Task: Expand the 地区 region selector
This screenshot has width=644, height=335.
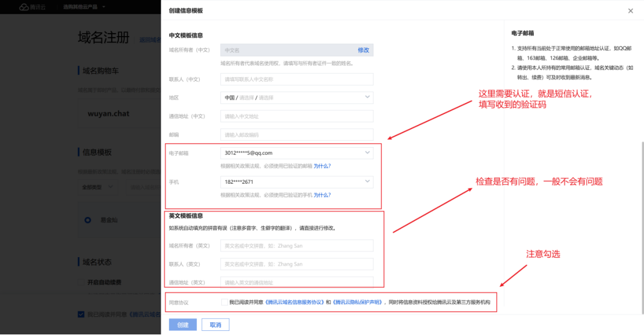Action: [x=296, y=98]
